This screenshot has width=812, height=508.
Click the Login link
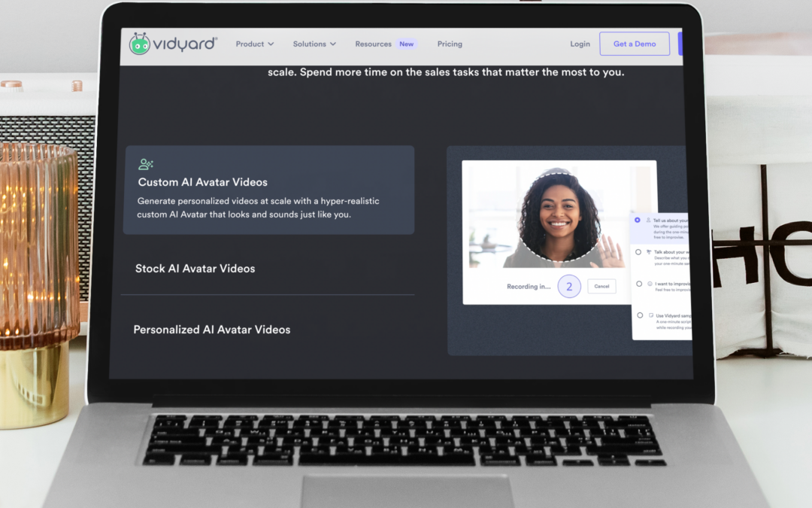pyautogui.click(x=580, y=44)
